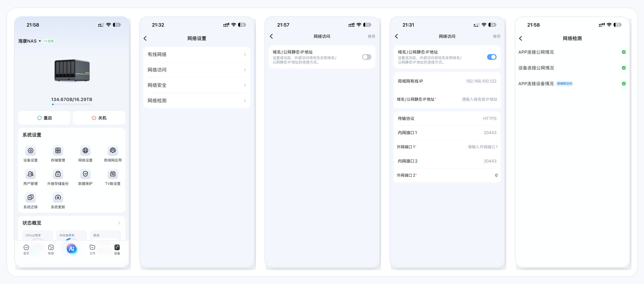
Task: Focus 域名/公网静态IP地址 input field
Action: click(x=480, y=99)
